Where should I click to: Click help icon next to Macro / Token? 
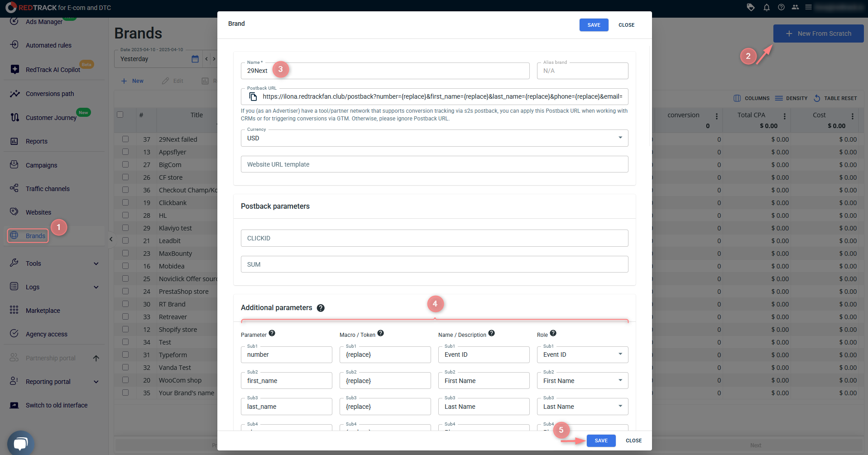click(x=380, y=333)
